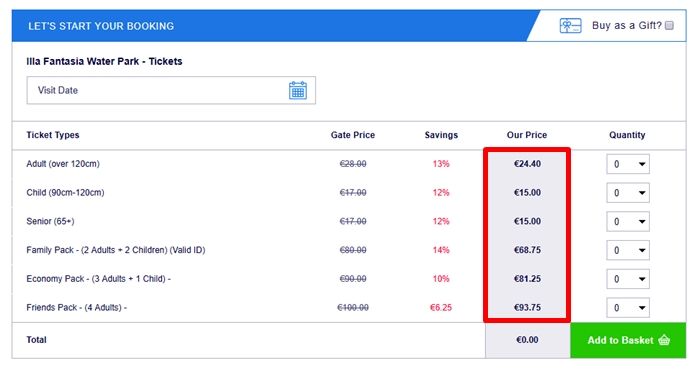Click the Savings column header

441,135
